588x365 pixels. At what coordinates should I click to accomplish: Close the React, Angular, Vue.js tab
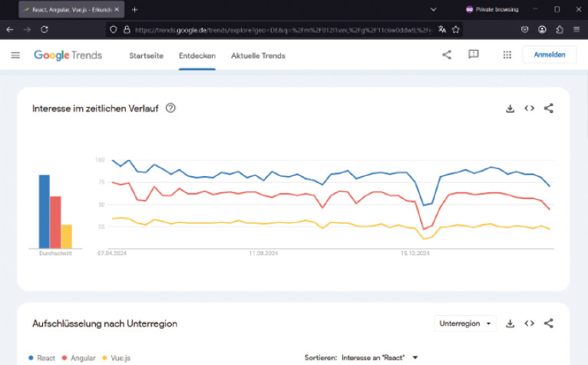[x=117, y=10]
